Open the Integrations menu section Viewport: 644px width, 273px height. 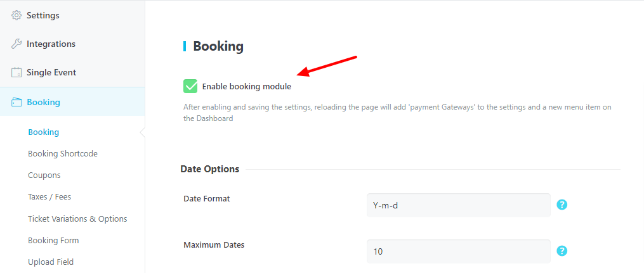coord(72,44)
